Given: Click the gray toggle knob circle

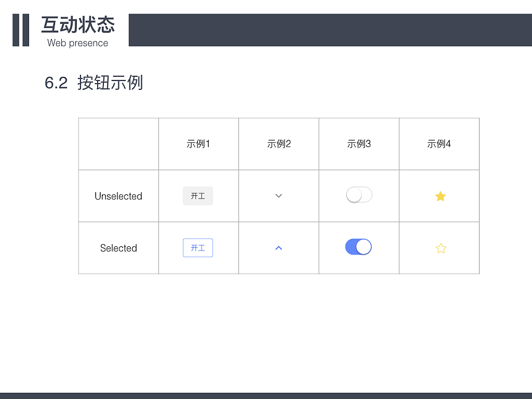Looking at the screenshot, I should click(354, 194).
